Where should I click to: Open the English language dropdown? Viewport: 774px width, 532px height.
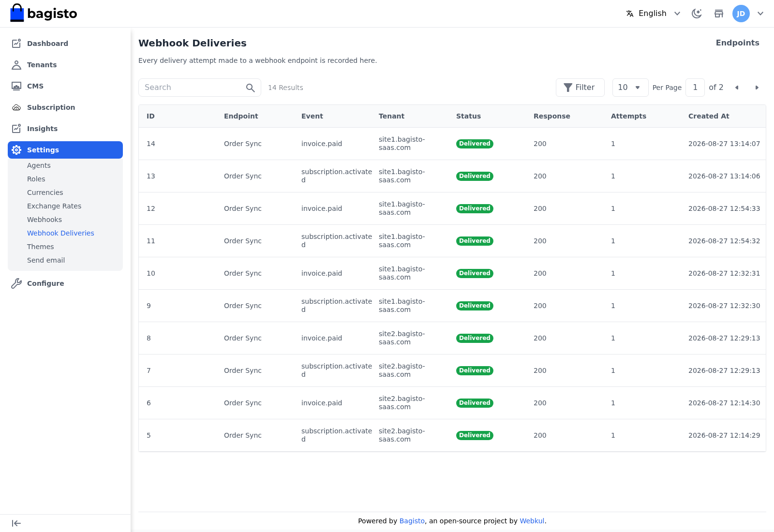654,14
